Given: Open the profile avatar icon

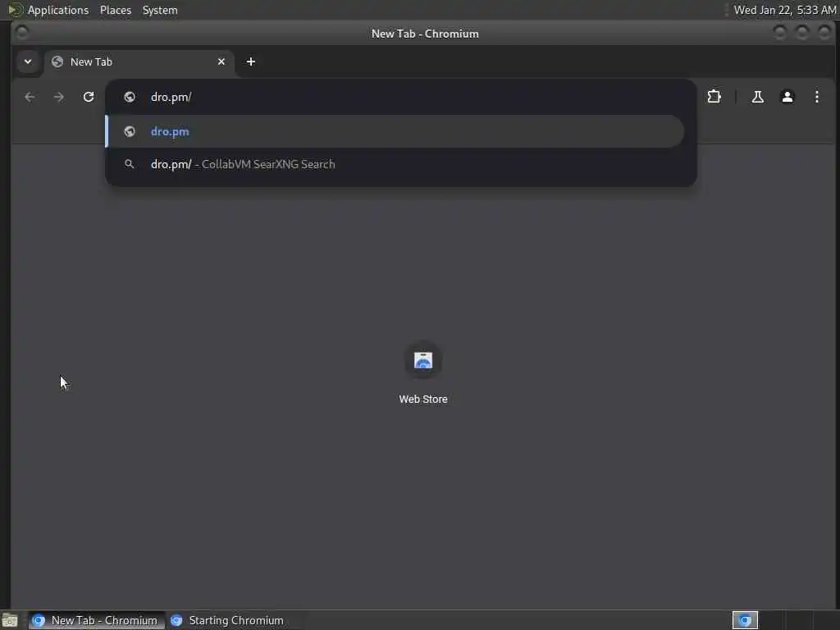Looking at the screenshot, I should (x=787, y=97).
